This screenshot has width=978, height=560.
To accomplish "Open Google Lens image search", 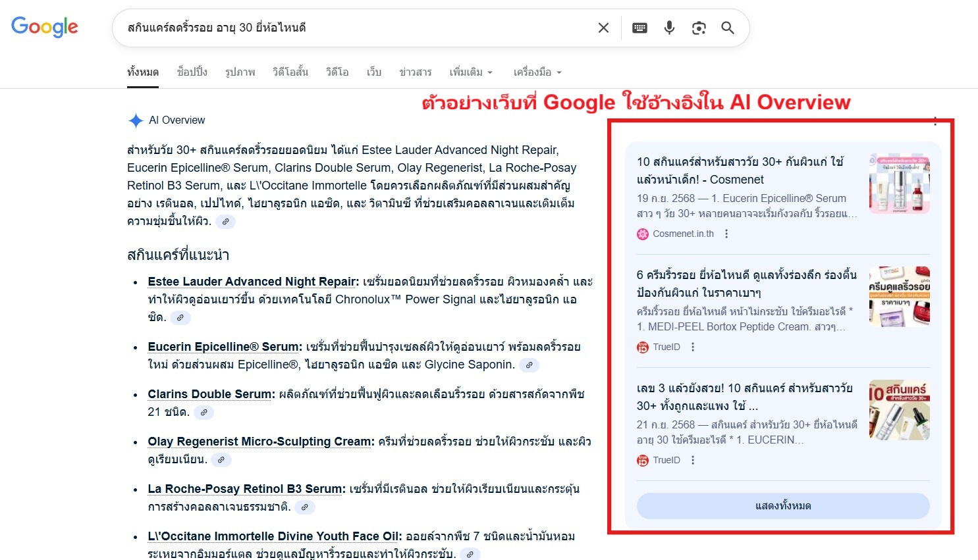I will pos(699,28).
